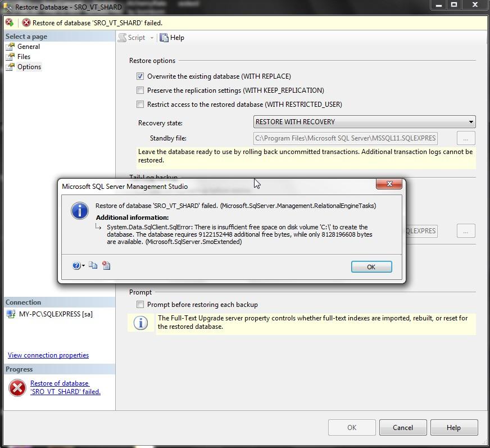Show technical details icon in error dialog
The width and height of the screenshot is (490, 448).
tap(106, 265)
